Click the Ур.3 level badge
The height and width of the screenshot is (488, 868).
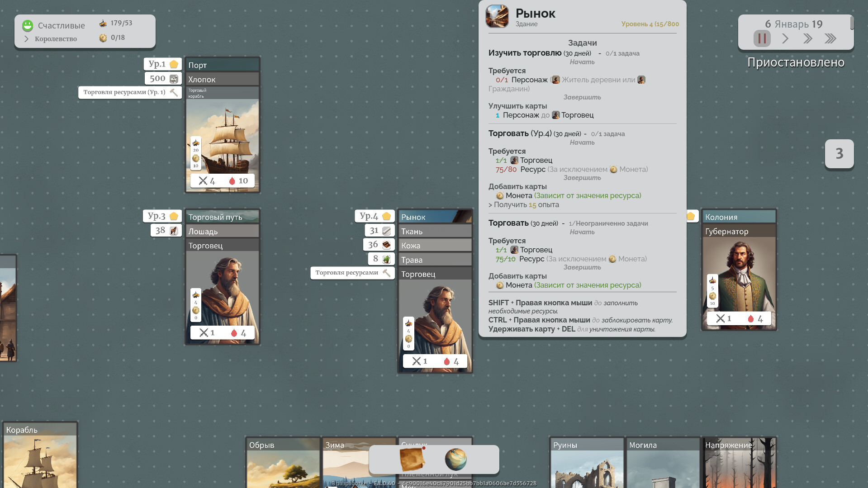[162, 216]
